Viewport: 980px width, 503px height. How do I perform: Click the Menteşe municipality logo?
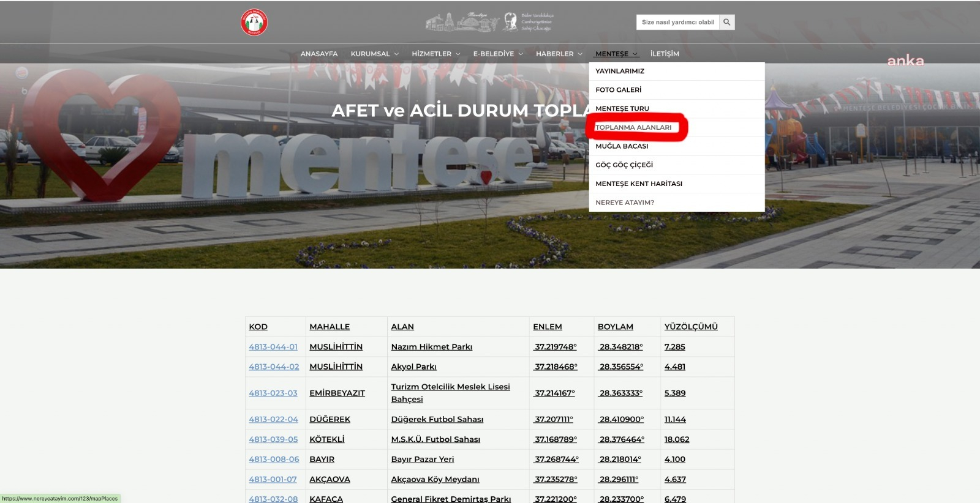[254, 23]
